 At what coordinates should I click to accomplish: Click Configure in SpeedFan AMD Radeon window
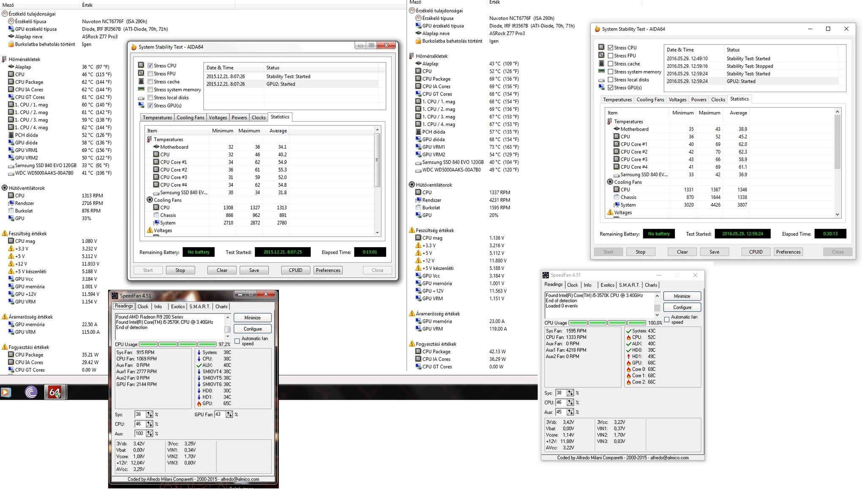pos(253,329)
